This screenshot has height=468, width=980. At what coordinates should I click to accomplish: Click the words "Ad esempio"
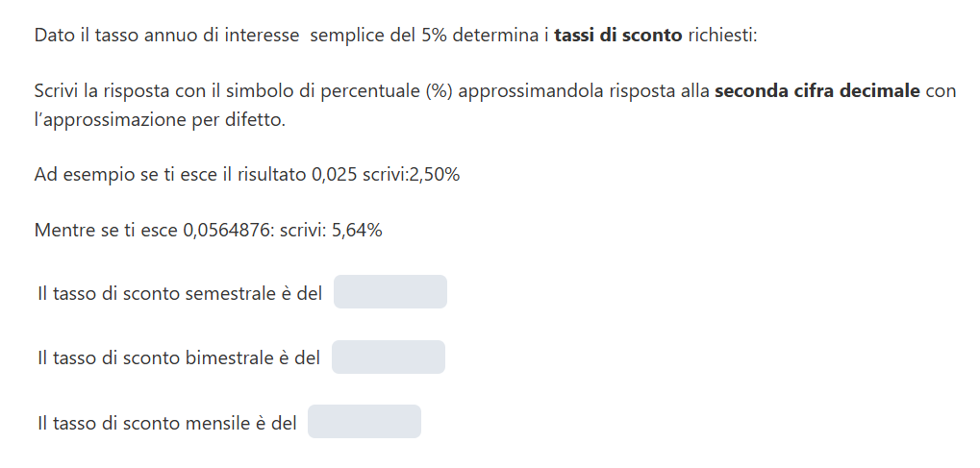(x=73, y=176)
